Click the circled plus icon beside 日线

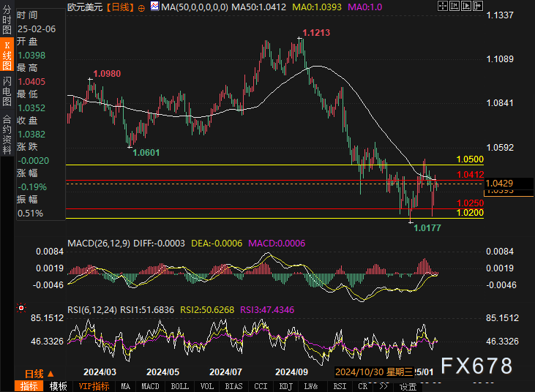(x=141, y=7)
